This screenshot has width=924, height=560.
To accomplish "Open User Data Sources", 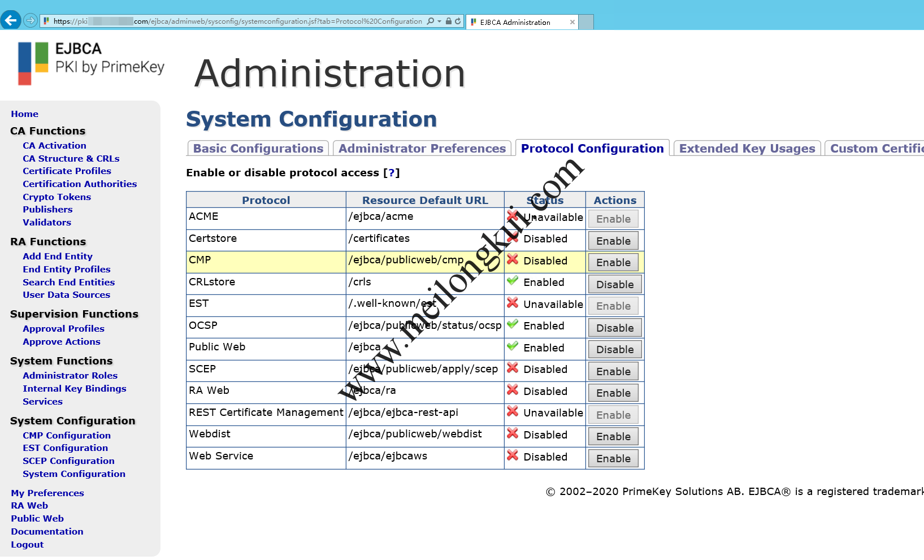I will tap(66, 294).
